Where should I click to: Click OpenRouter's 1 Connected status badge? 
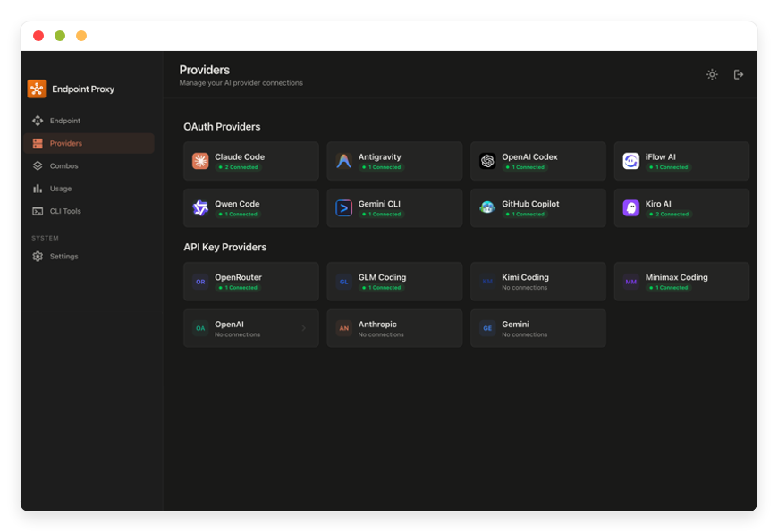pos(238,288)
